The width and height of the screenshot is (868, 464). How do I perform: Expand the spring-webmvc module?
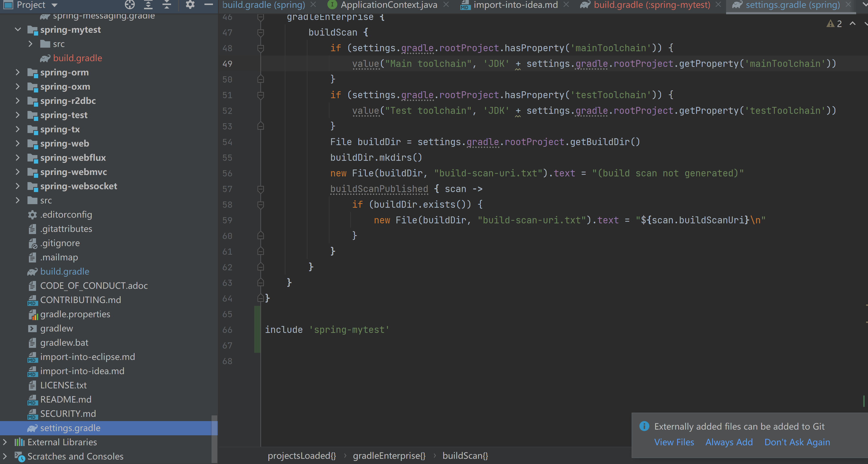[18, 172]
